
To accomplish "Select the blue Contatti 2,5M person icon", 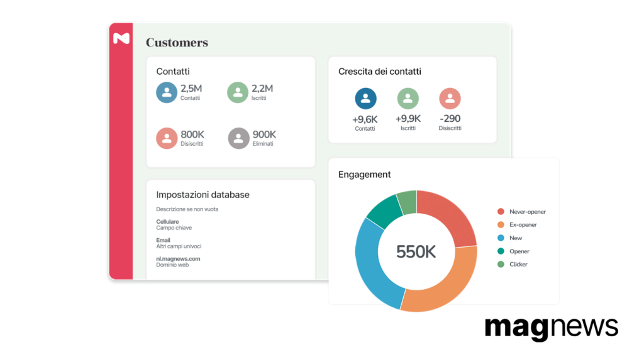I will point(167,92).
